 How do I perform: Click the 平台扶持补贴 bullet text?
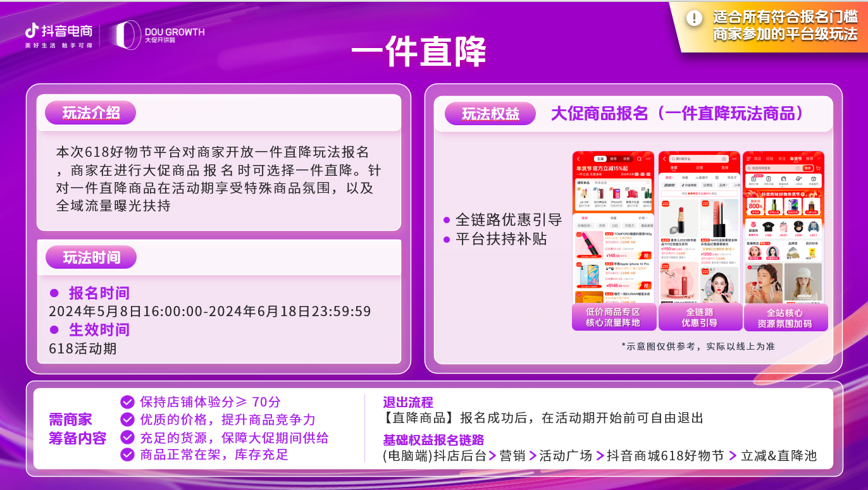tap(501, 239)
